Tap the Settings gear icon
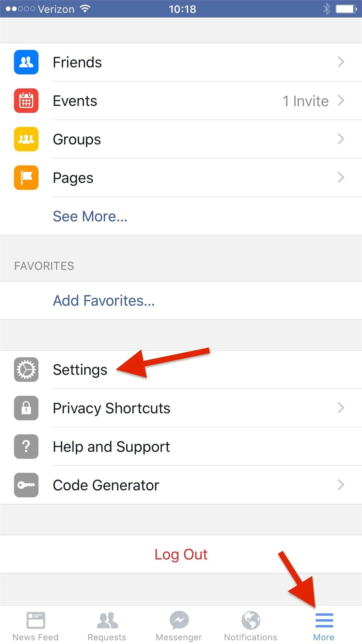Image resolution: width=362 pixels, height=644 pixels. tap(26, 369)
